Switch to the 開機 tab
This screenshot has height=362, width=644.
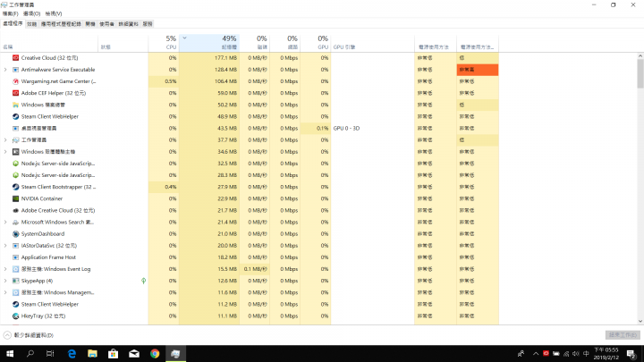pyautogui.click(x=90, y=24)
